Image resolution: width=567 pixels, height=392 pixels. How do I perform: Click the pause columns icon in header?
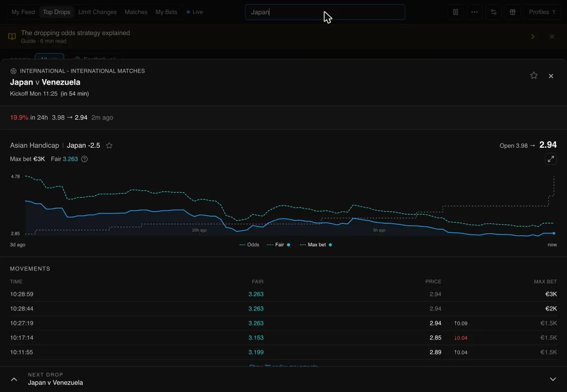click(x=456, y=12)
